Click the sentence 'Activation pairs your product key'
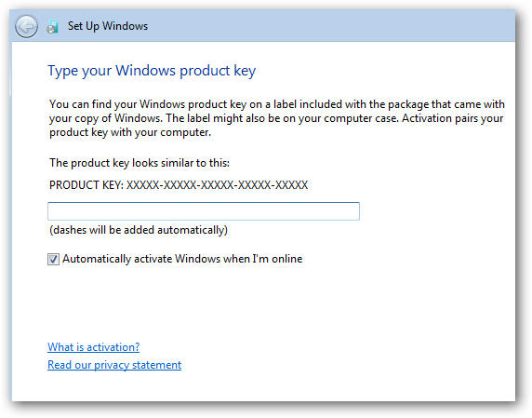532x418 pixels. (276, 126)
